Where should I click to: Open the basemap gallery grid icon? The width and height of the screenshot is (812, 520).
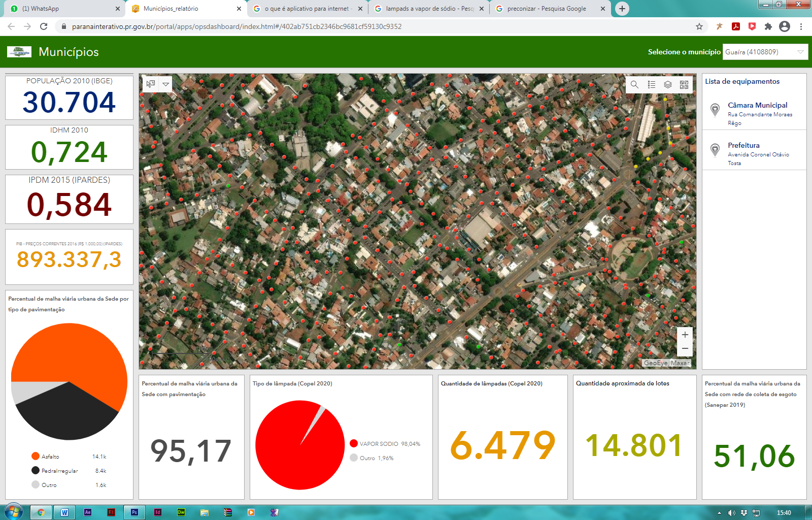684,85
